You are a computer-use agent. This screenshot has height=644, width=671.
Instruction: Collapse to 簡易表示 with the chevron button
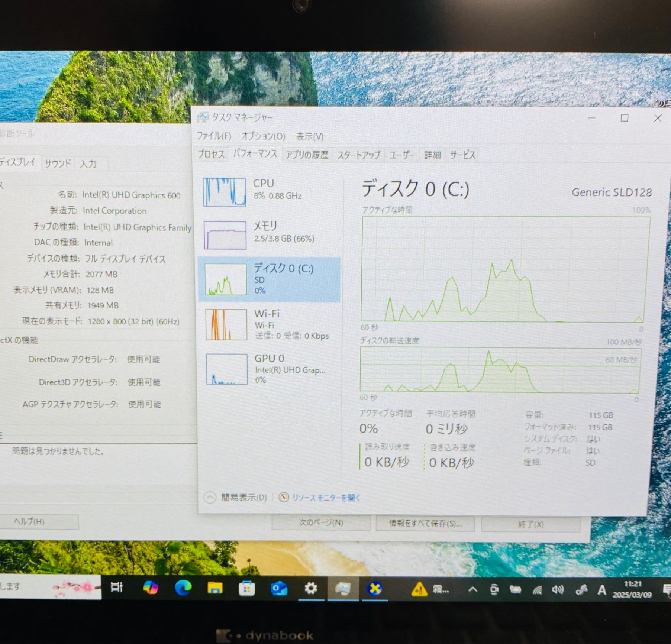pos(210,497)
